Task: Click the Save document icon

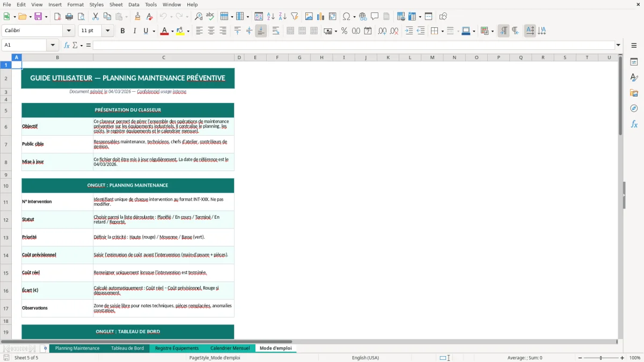Action: (x=39, y=17)
